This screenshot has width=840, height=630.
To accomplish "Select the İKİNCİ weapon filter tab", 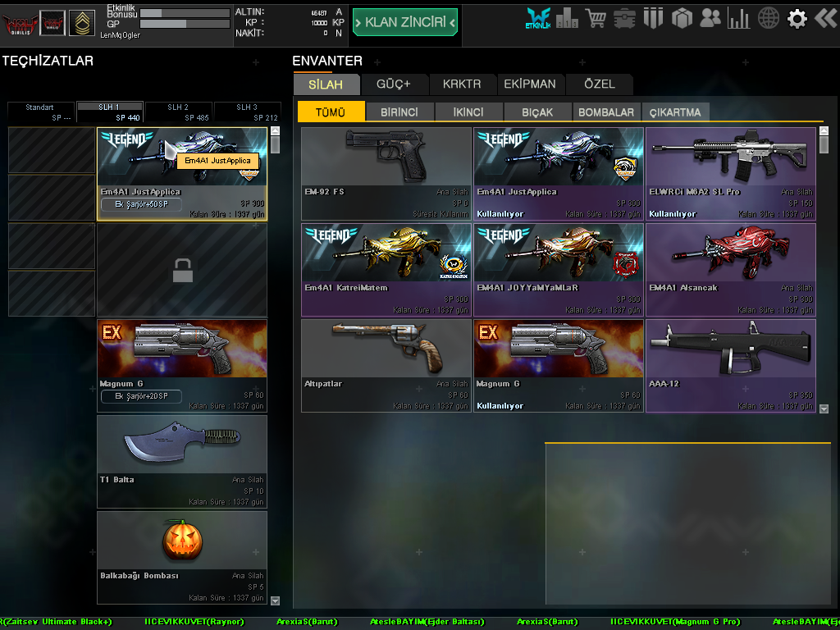I will (468, 112).
